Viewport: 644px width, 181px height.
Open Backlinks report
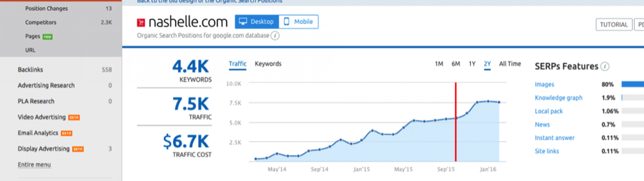(30, 70)
